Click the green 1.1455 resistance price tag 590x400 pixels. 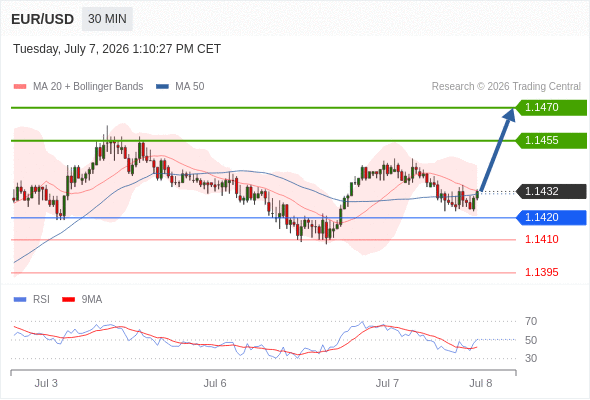pos(551,140)
